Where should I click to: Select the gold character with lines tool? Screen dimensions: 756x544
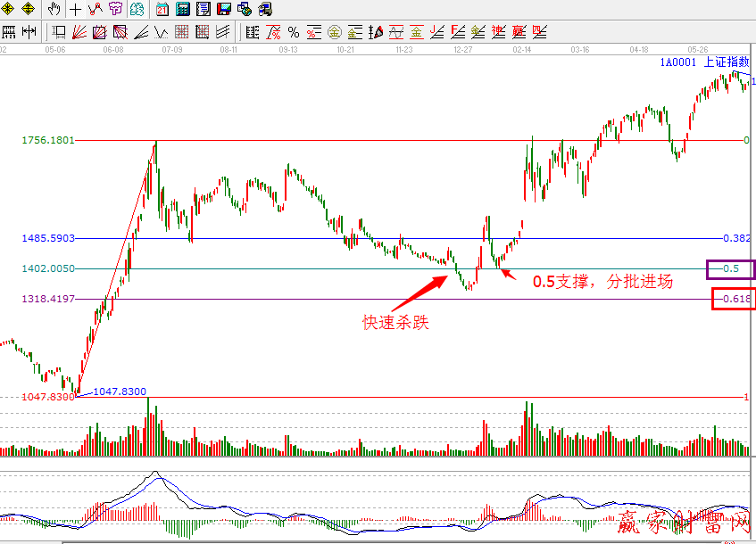(x=355, y=32)
